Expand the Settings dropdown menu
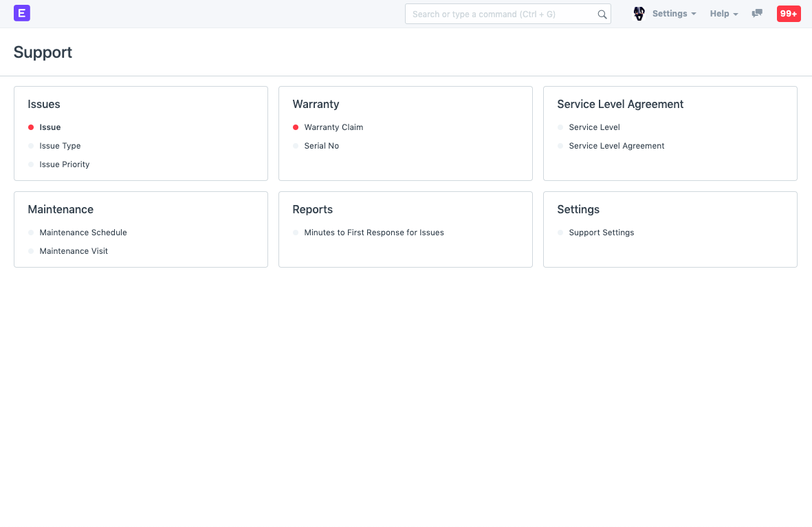The height and width of the screenshot is (527, 812). click(674, 14)
